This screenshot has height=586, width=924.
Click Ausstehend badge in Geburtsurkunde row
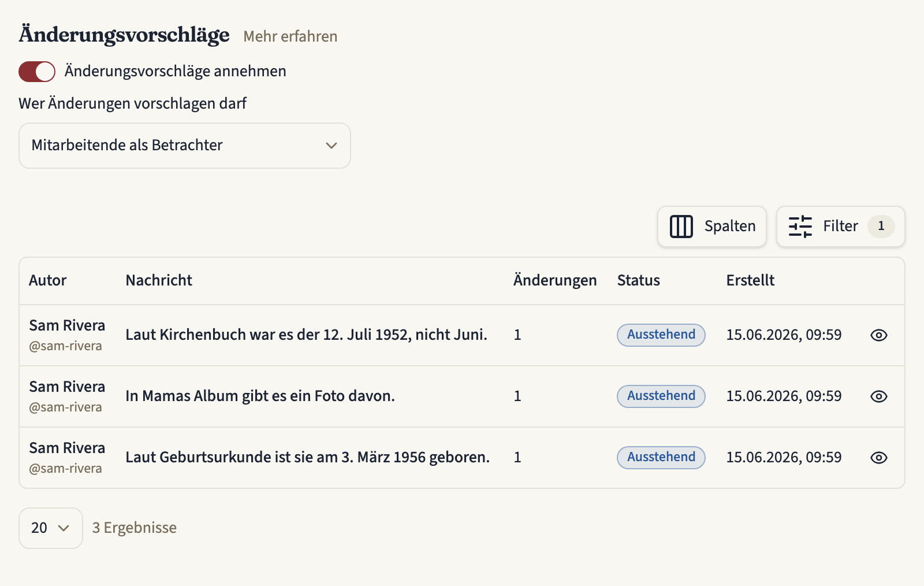point(661,458)
